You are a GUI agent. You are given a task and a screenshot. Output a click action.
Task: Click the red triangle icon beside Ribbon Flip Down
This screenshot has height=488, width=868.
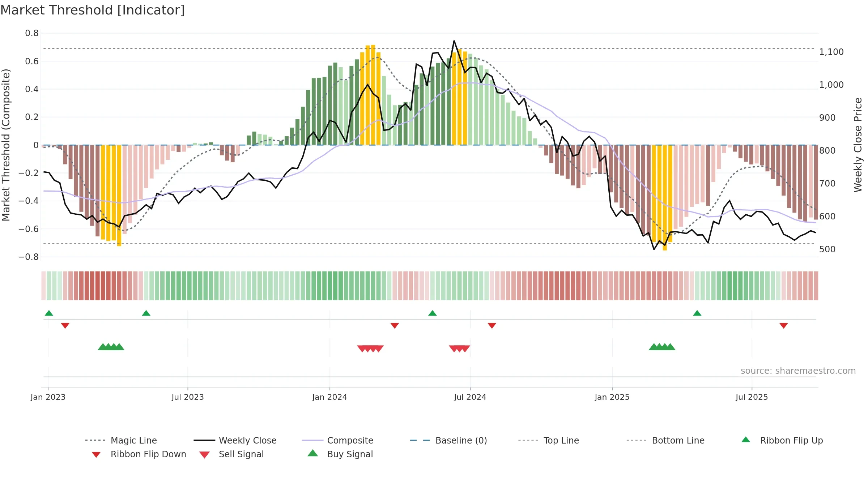(96, 455)
